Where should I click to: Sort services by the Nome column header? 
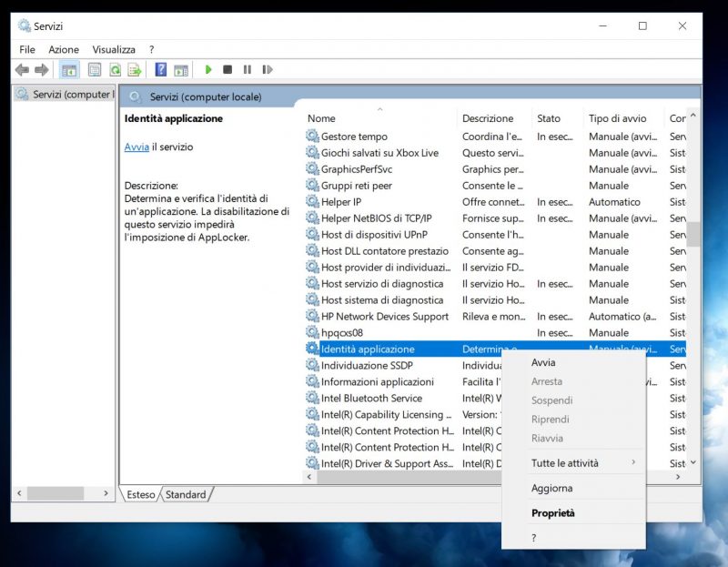tap(321, 118)
